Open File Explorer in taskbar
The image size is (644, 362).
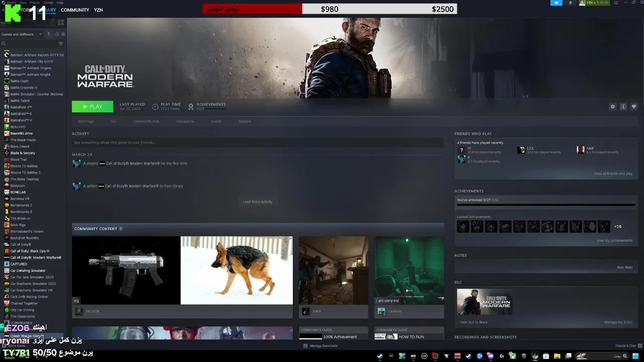[557, 356]
